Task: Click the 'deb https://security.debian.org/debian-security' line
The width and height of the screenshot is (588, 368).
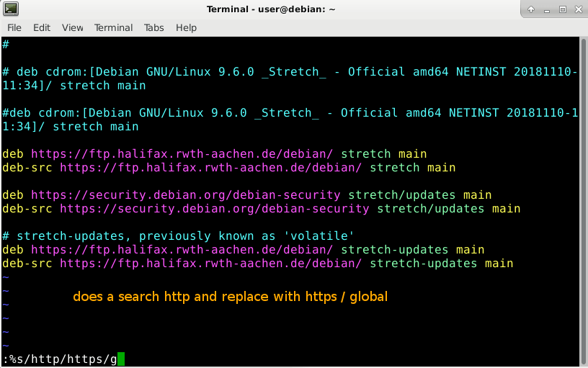Action: pos(246,195)
